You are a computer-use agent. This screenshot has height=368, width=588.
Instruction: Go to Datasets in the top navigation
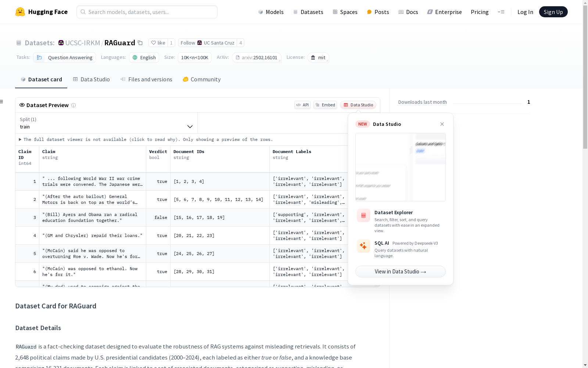[x=308, y=12]
